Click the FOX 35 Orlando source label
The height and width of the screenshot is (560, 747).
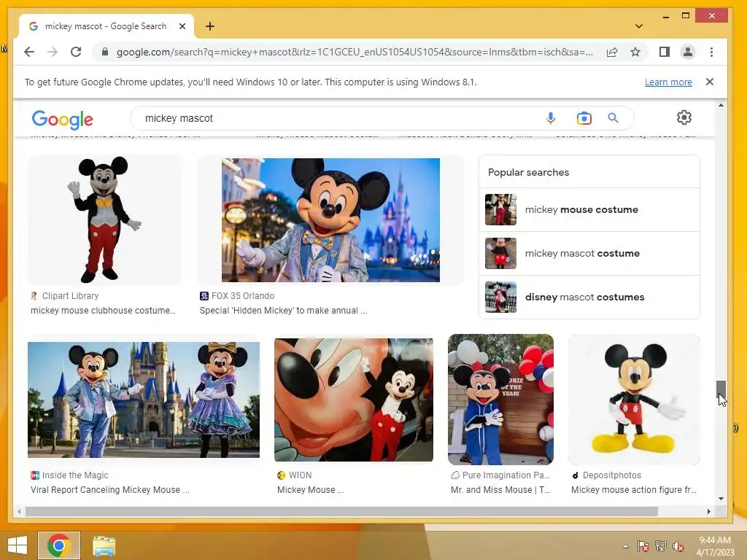tap(242, 296)
